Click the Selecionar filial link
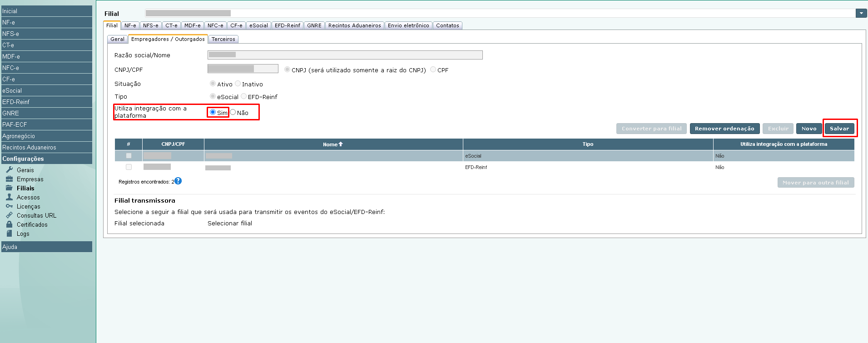Viewport: 868px width, 343px height. point(230,223)
